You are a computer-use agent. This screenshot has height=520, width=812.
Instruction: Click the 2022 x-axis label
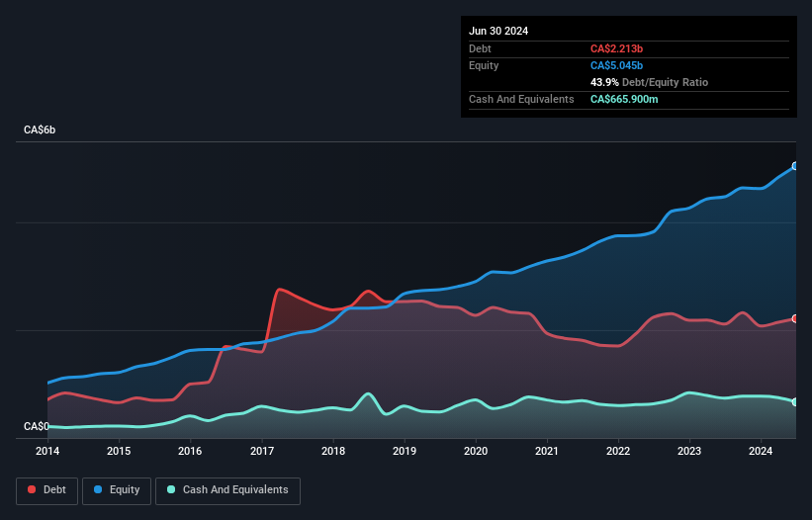coord(618,451)
